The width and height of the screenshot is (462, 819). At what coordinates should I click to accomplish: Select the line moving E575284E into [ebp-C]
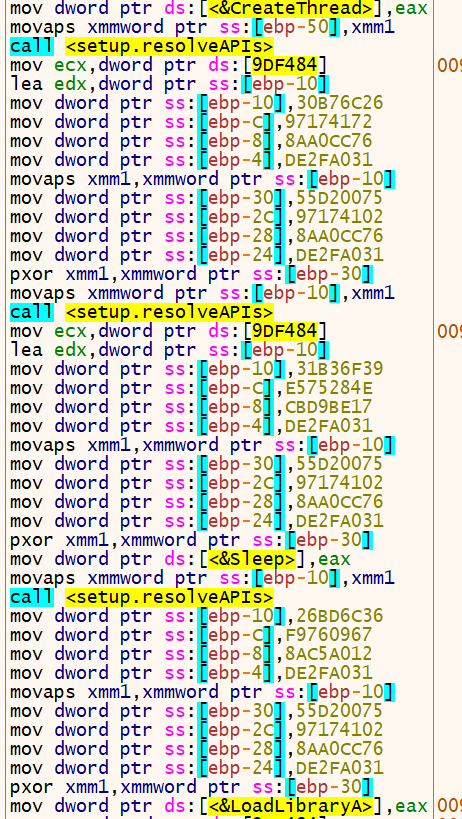(x=191, y=388)
